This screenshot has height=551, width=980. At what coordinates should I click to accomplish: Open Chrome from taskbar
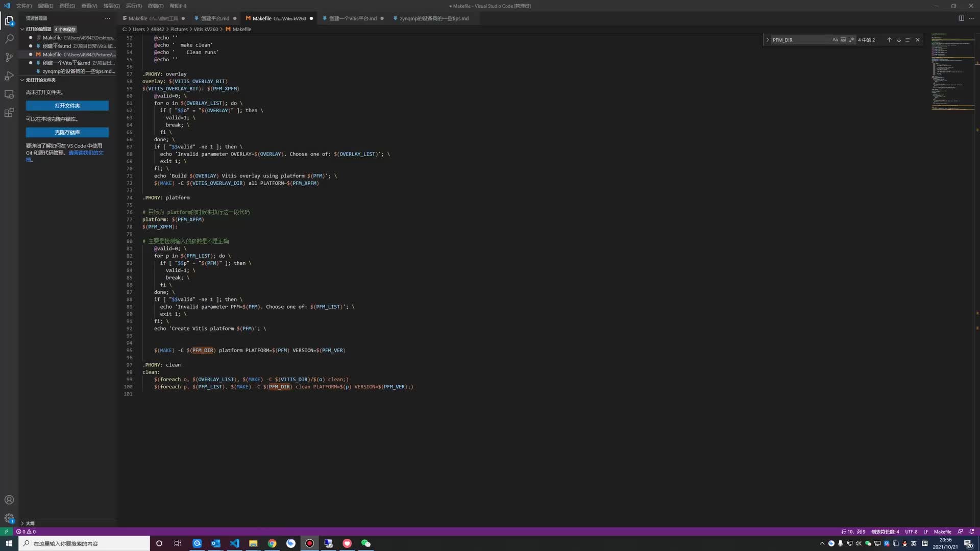[272, 543]
